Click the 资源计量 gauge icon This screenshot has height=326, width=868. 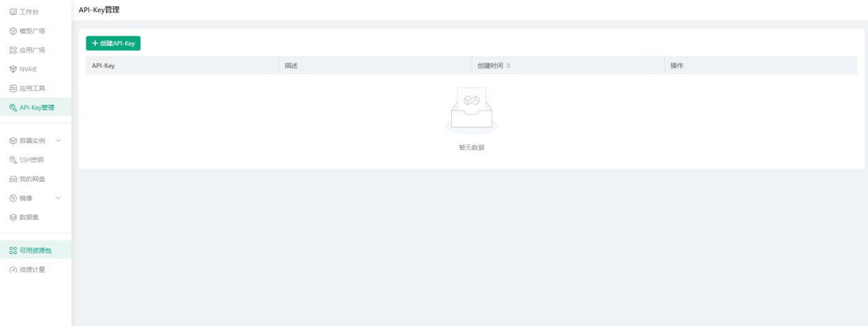(13, 270)
